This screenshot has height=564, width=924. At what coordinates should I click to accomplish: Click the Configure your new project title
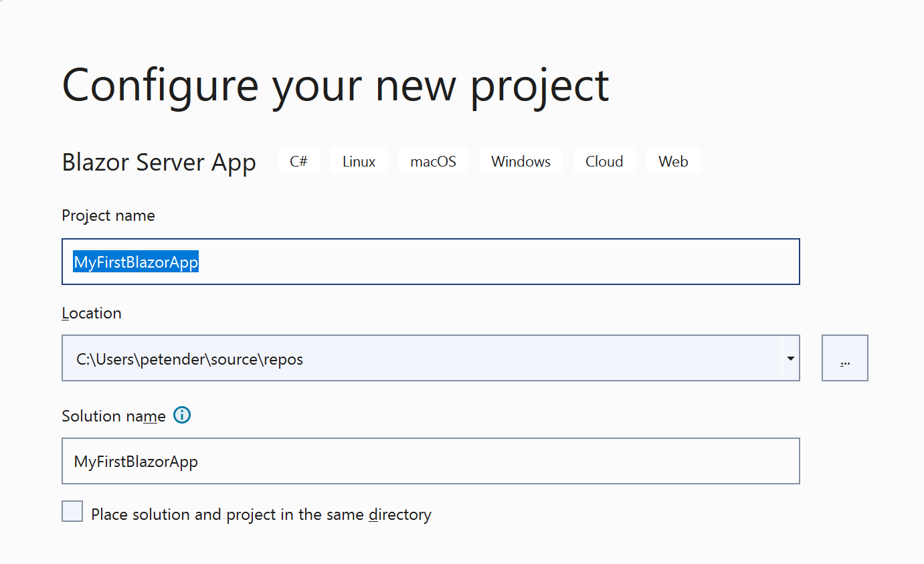tap(335, 85)
